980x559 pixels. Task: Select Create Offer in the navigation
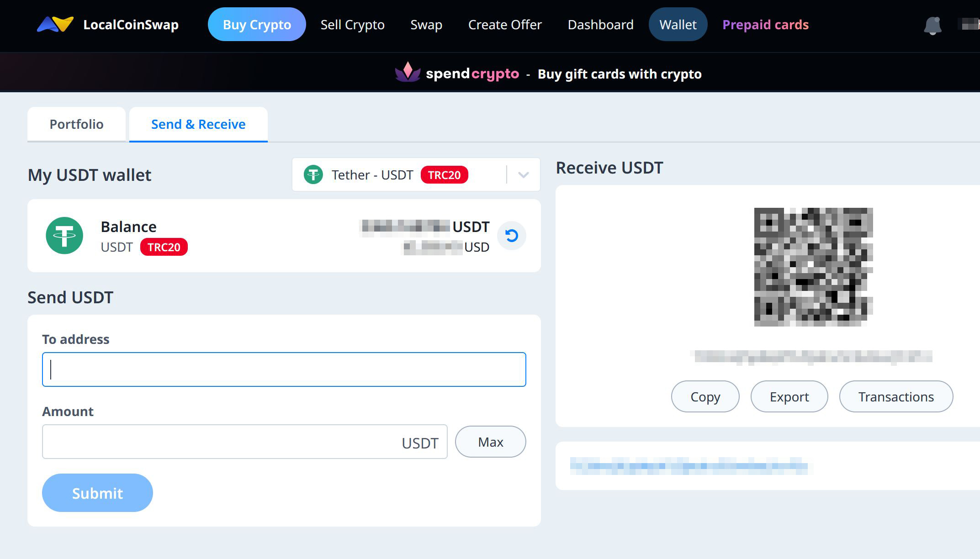[505, 25]
